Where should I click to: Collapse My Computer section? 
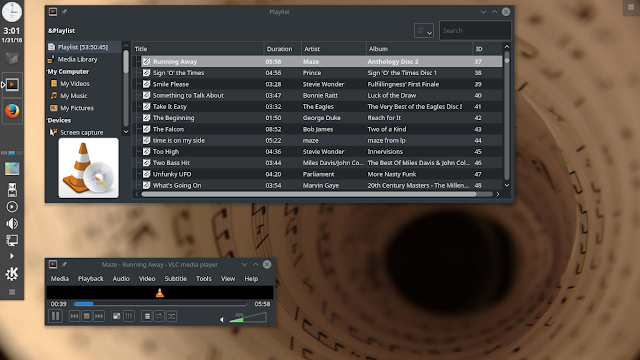tap(68, 71)
